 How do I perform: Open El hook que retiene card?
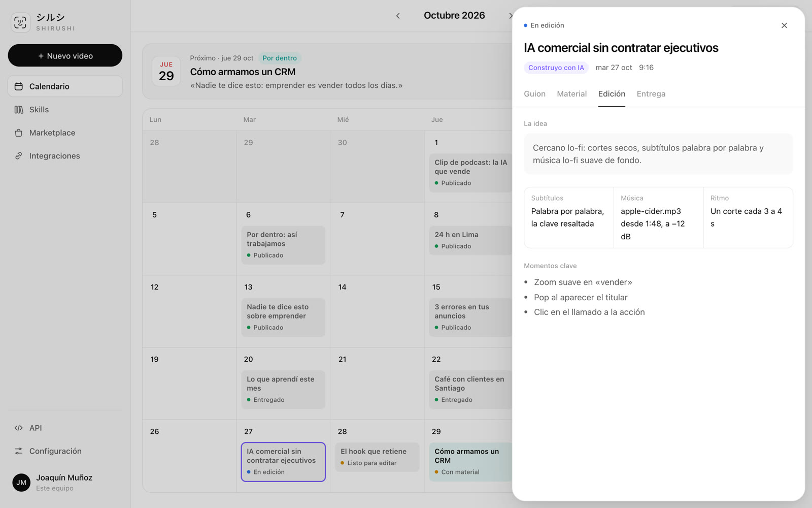[377, 457]
